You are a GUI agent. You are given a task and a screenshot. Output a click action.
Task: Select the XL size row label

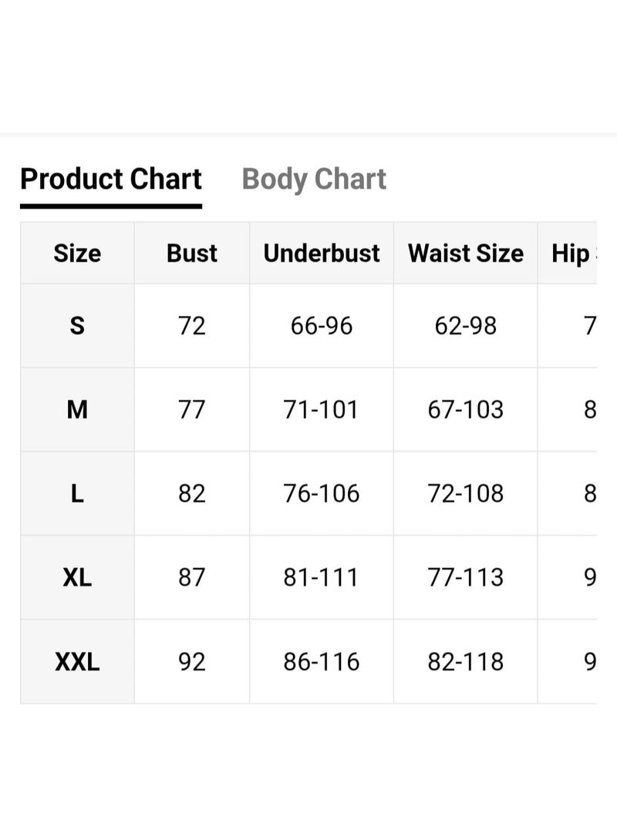pos(77,577)
